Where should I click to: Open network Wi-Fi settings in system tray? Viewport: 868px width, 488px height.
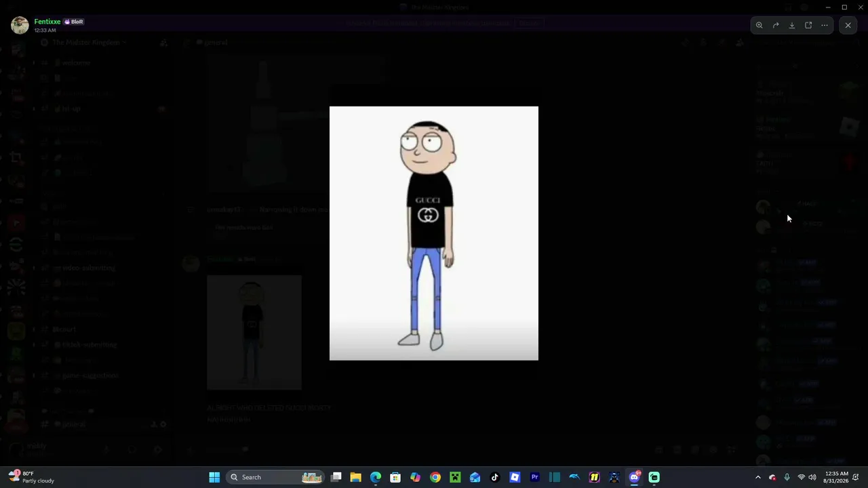pos(801,477)
